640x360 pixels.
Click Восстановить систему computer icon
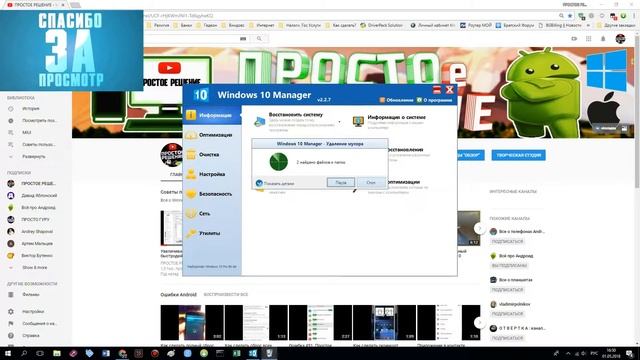coord(260,121)
